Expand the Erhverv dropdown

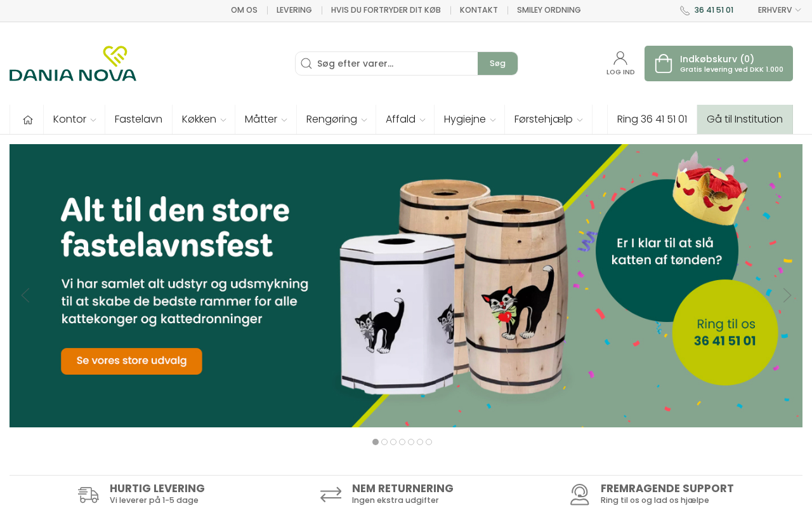pyautogui.click(x=780, y=10)
